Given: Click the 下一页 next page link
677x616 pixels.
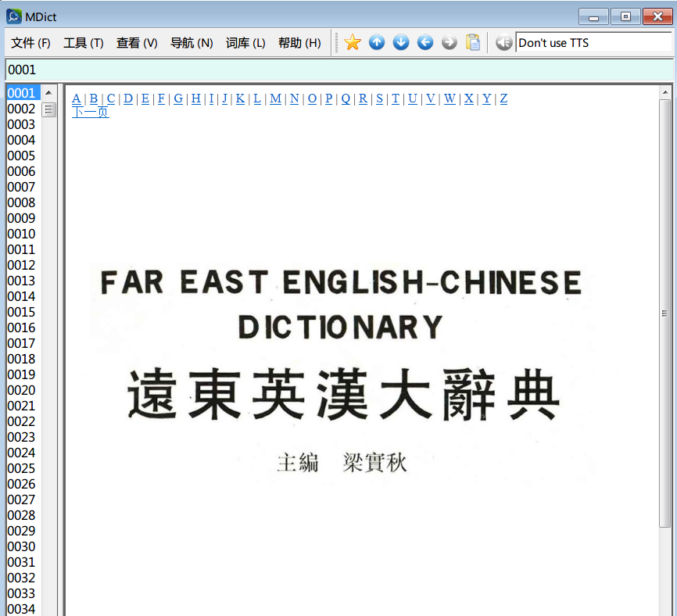Looking at the screenshot, I should [90, 112].
